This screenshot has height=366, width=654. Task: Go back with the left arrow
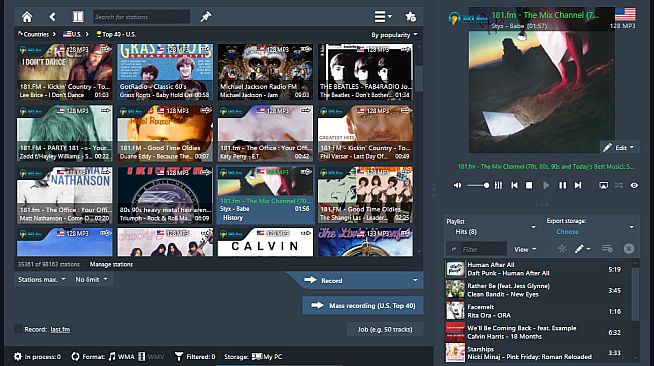[x=52, y=17]
